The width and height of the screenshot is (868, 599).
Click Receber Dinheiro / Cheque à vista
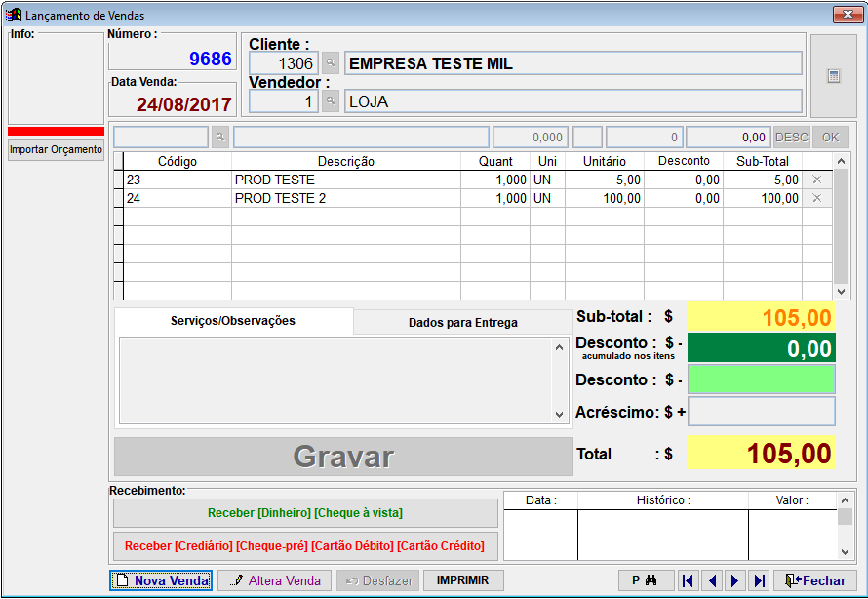[x=305, y=513]
